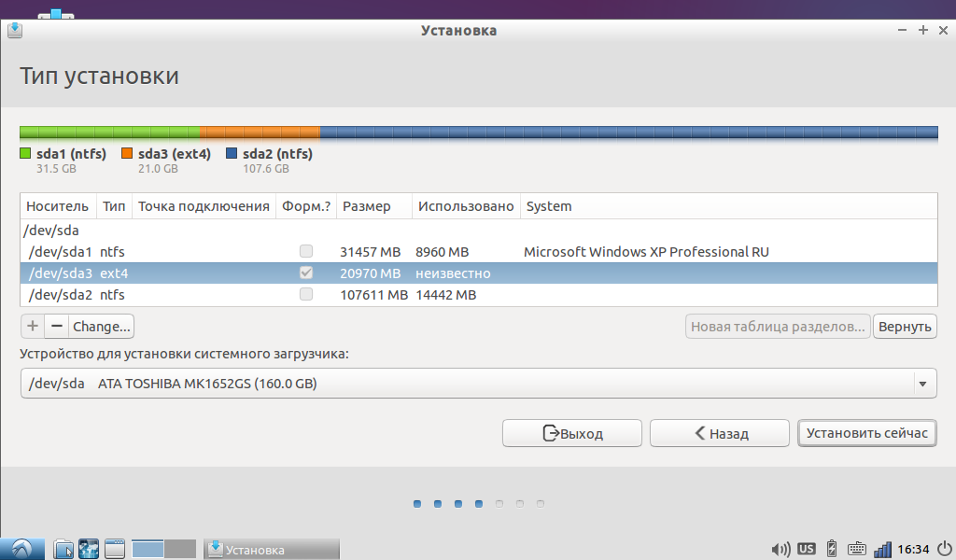Toggle format checkbox for /dev/sda2
Screen dimensions: 956x560
[x=306, y=294]
